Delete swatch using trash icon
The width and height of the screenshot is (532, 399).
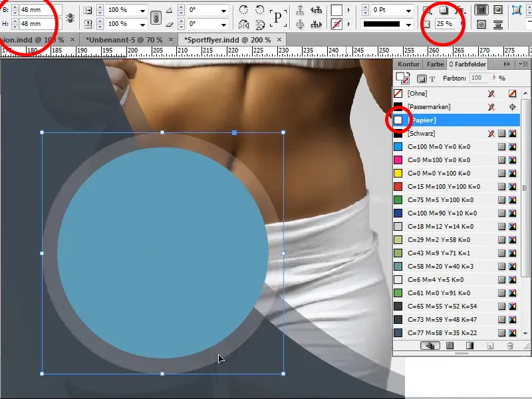click(509, 346)
